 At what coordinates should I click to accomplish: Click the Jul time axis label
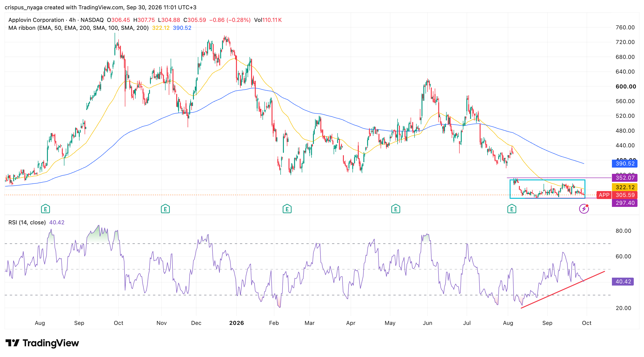click(x=467, y=323)
